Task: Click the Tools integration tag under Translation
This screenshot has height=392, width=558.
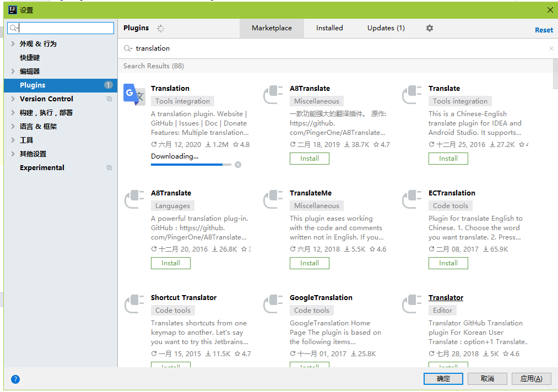Action: pos(182,101)
